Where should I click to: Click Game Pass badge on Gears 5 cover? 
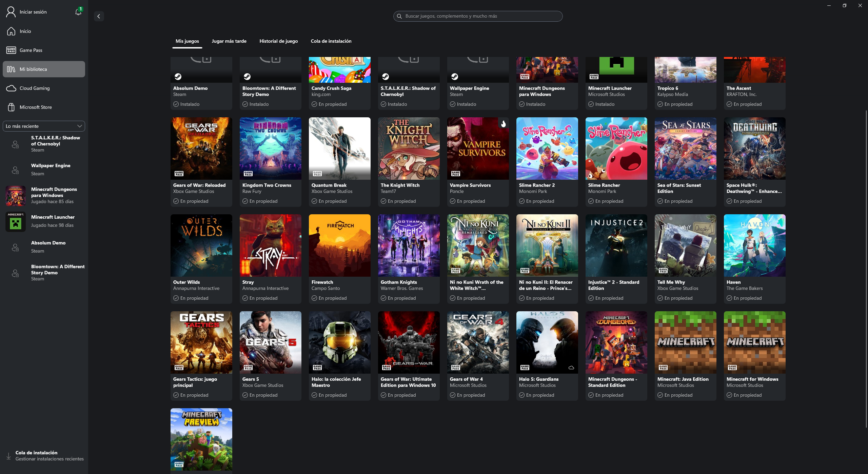click(248, 368)
